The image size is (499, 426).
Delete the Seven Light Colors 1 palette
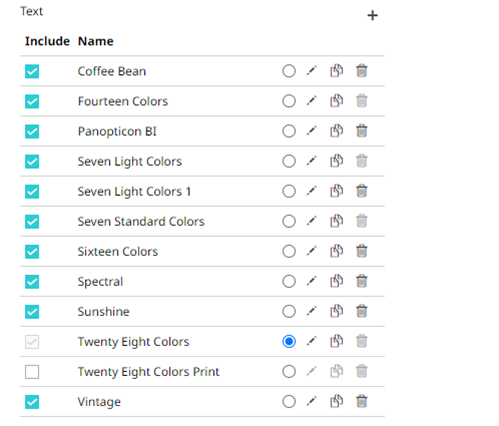pos(362,191)
